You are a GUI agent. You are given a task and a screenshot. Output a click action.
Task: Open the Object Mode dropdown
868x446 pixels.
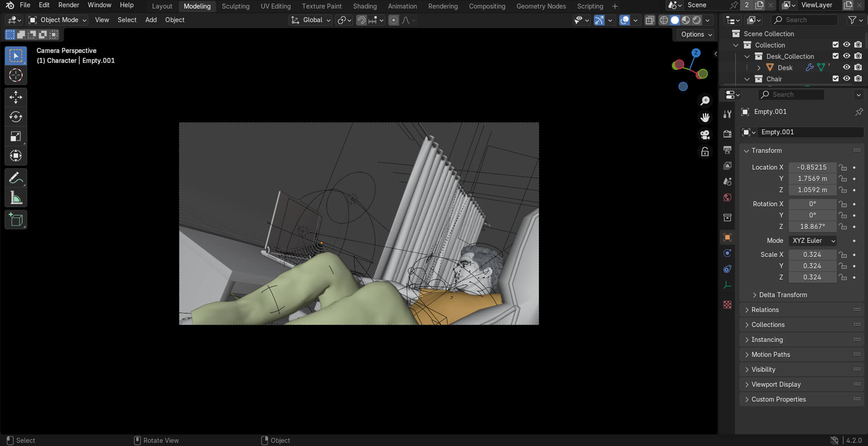click(x=57, y=20)
